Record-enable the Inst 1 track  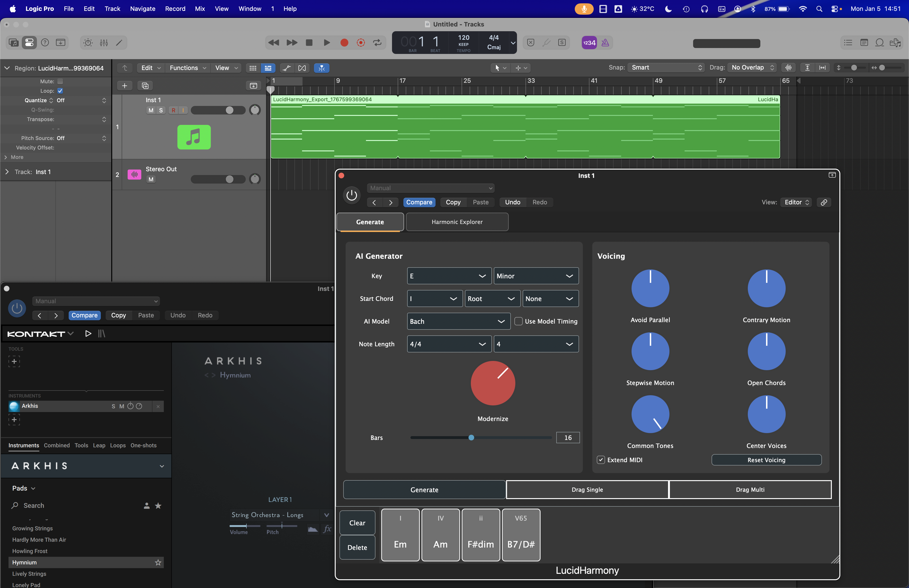pyautogui.click(x=174, y=110)
